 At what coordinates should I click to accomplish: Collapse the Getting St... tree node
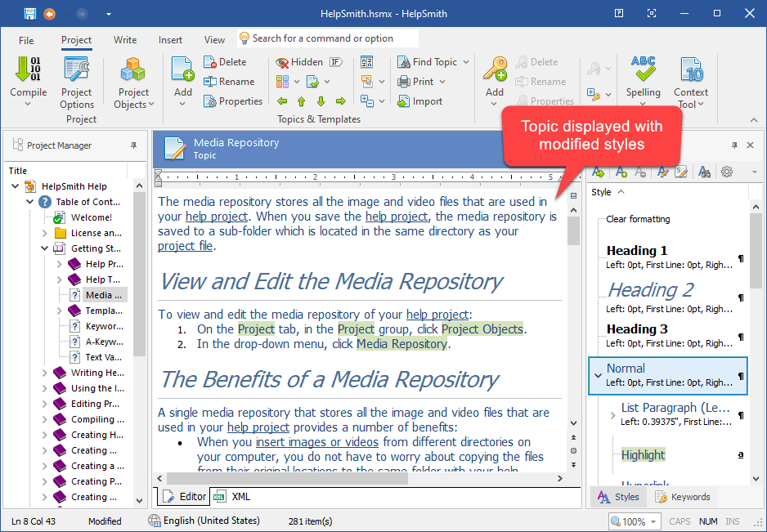click(x=44, y=248)
